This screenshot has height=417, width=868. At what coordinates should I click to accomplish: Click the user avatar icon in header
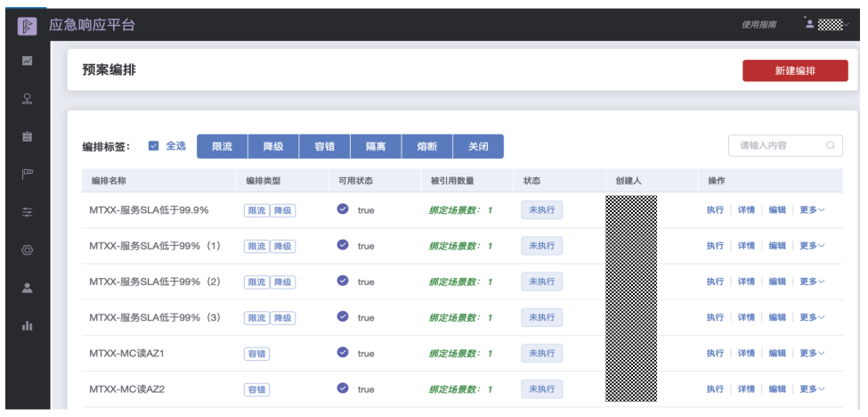[x=810, y=24]
